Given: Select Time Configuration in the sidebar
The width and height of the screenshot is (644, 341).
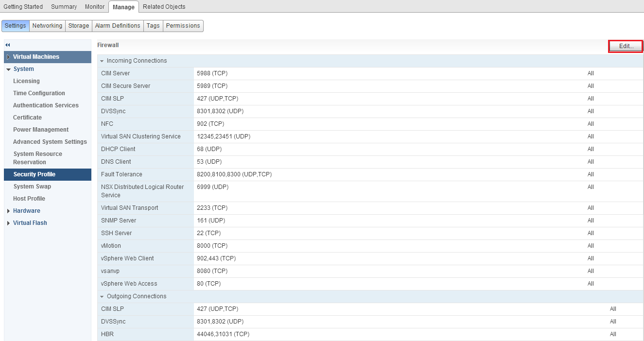Looking at the screenshot, I should 39,93.
